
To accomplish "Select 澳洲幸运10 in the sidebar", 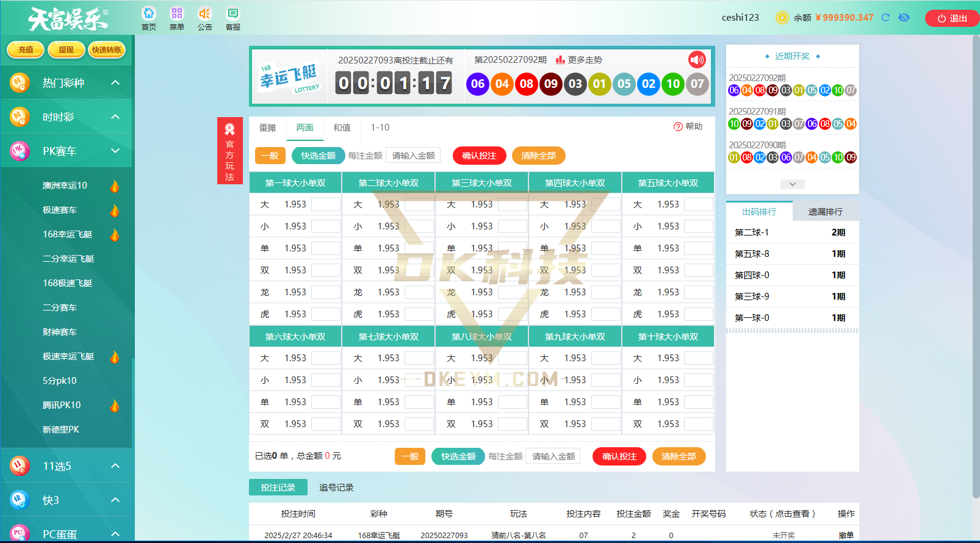I will pyautogui.click(x=65, y=185).
